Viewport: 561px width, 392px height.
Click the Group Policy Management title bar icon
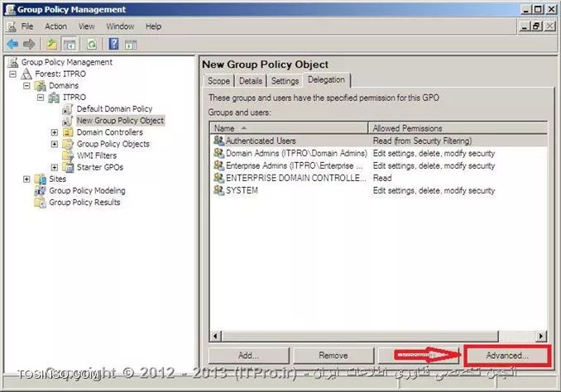(10, 9)
